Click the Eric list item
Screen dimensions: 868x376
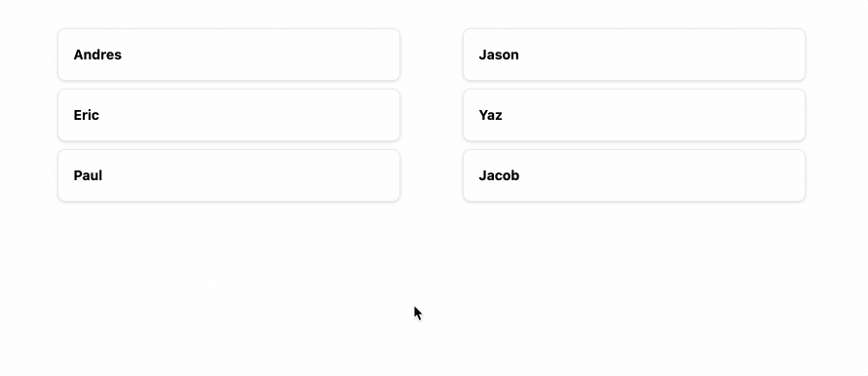(229, 115)
